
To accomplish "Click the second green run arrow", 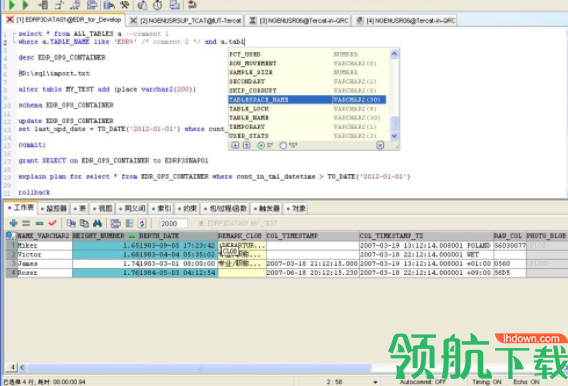I will click(25, 5).
